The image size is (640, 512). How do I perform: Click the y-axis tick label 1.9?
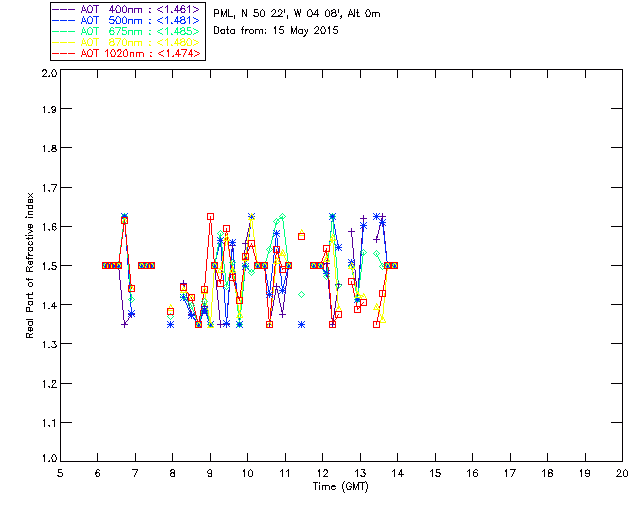tap(49, 109)
